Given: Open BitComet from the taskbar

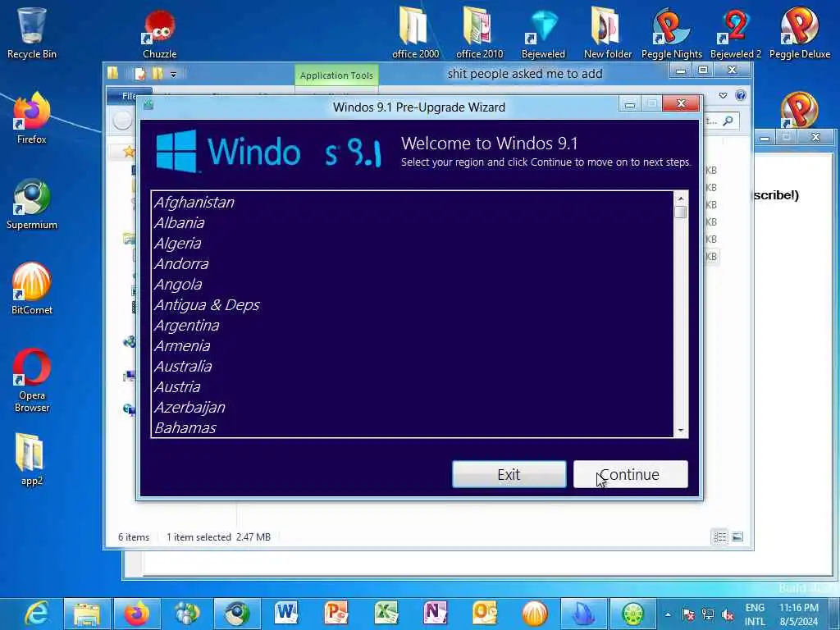Looking at the screenshot, I should (535, 614).
